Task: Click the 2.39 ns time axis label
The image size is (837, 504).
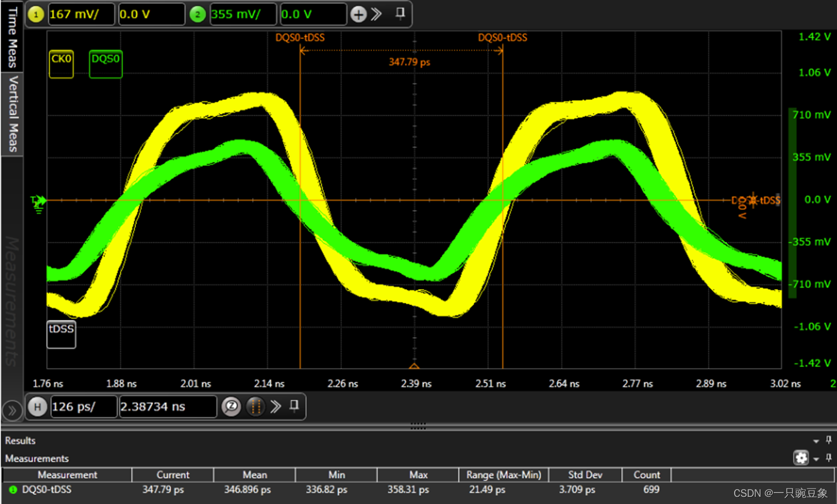Action: [x=416, y=384]
